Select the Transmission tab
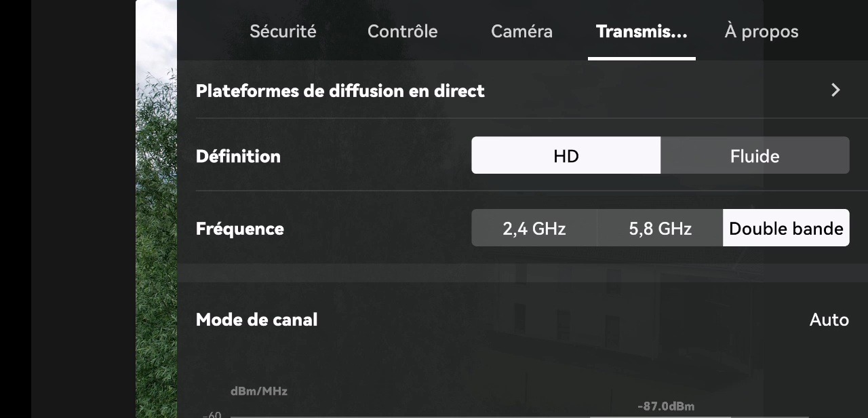 pyautogui.click(x=642, y=31)
